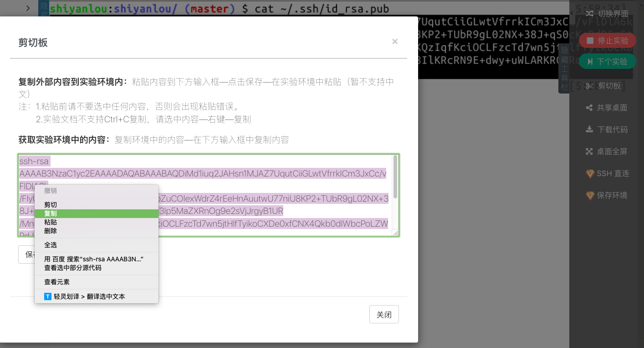The image size is (644, 348).
Task: Close the 剪切板 dialog with the X
Action: (x=395, y=42)
